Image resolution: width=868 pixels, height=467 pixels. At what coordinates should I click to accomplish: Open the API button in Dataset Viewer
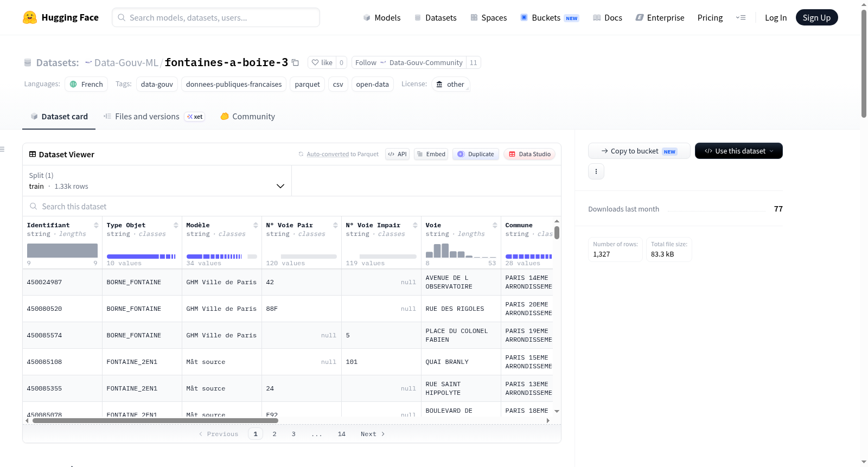tap(397, 154)
